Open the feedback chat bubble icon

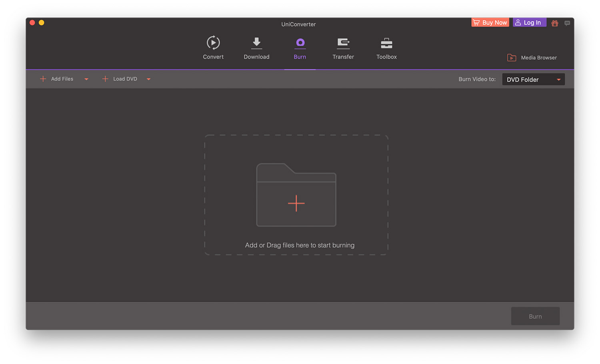567,23
